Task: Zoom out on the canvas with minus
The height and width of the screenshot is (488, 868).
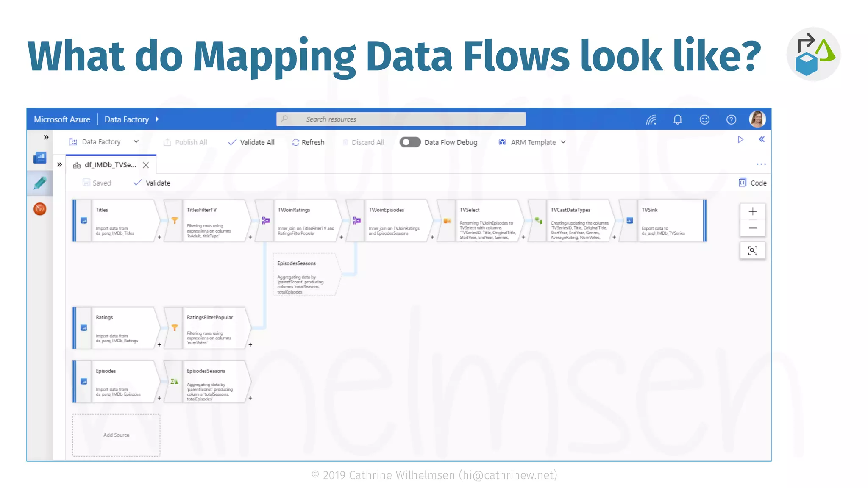Action: (753, 228)
